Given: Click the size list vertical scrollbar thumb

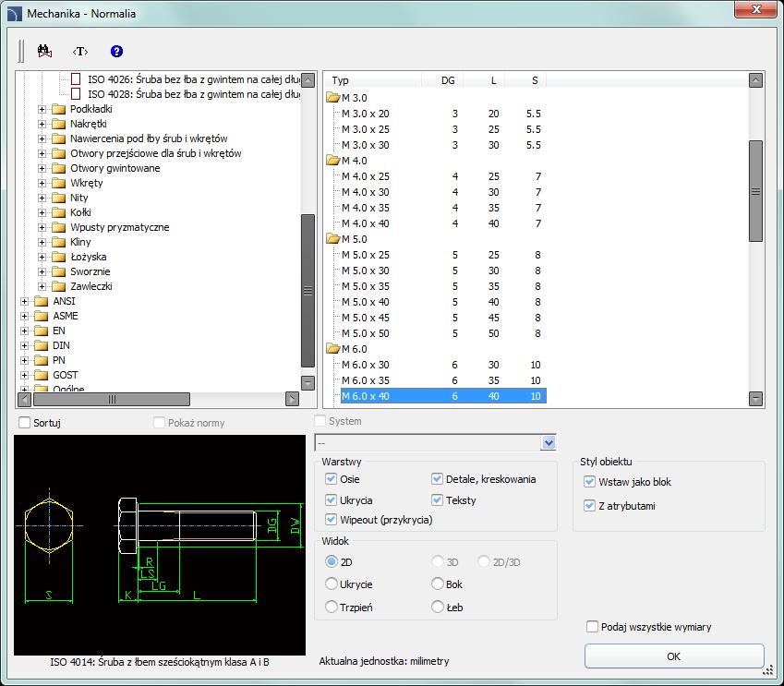Looking at the screenshot, I should click(755, 191).
